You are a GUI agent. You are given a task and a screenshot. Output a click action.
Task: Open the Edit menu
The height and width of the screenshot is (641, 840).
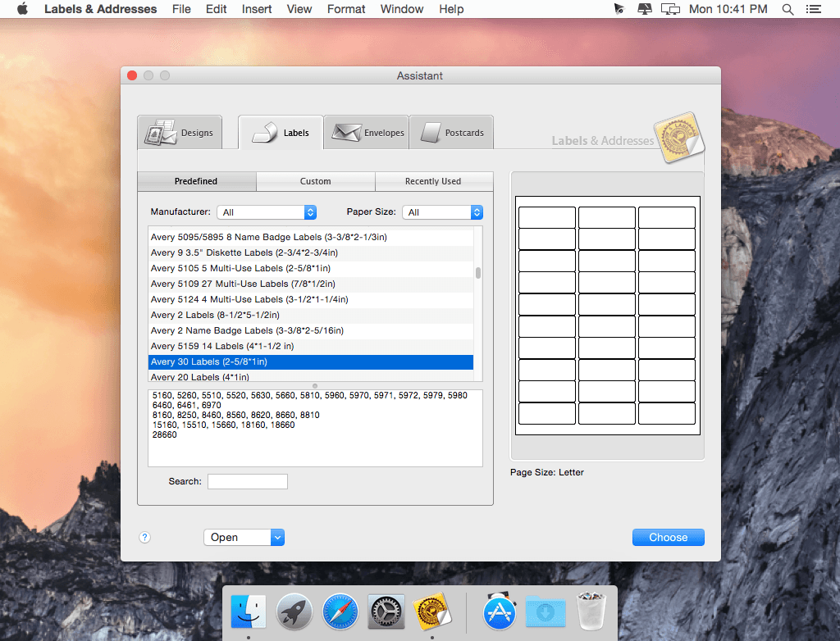coord(216,9)
